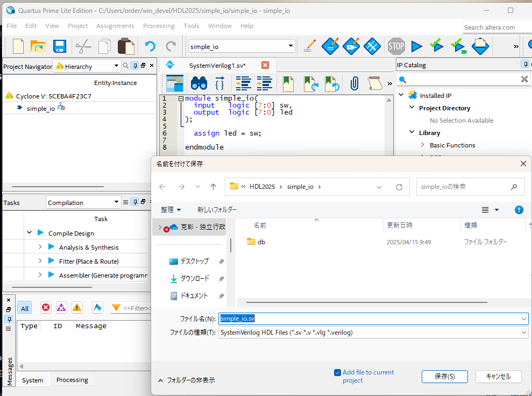Open the 整理 dropdown in save dialog
Image resolution: width=532 pixels, height=396 pixels.
pos(171,210)
